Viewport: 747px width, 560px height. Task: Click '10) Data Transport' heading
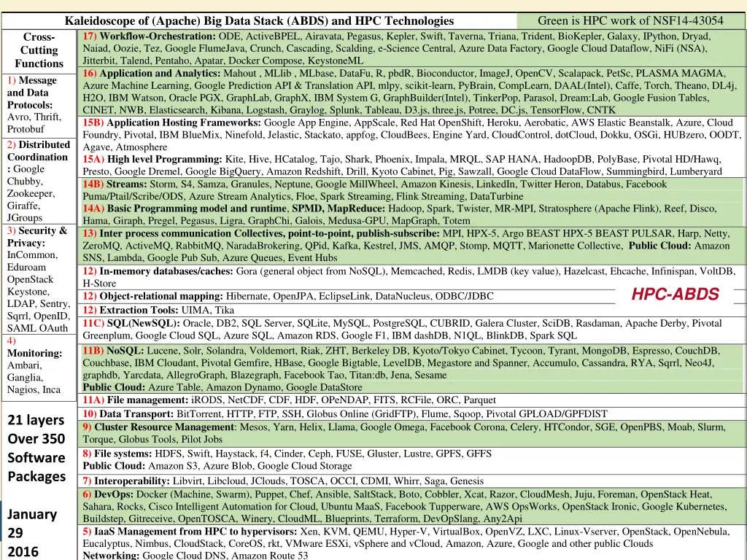click(128, 414)
